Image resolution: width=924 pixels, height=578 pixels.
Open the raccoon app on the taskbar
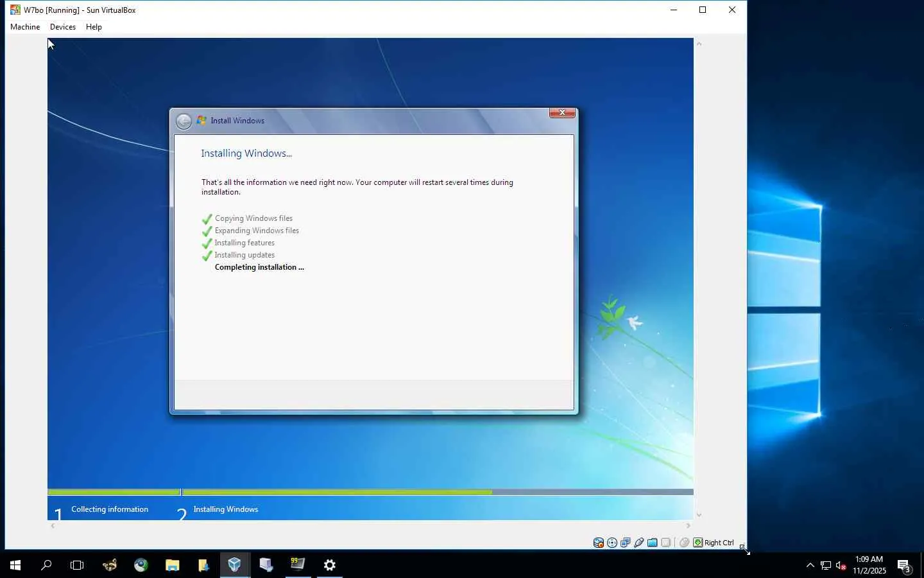tap(110, 565)
